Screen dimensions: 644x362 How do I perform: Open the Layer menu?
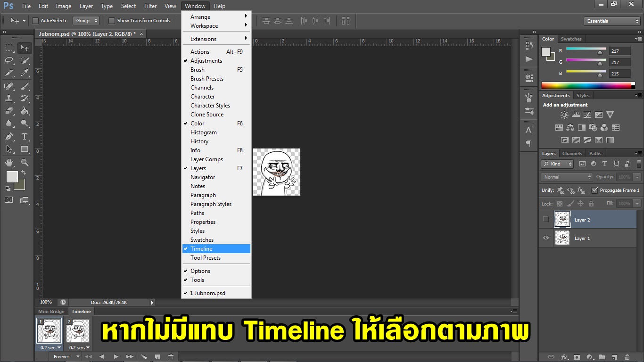[x=86, y=6]
